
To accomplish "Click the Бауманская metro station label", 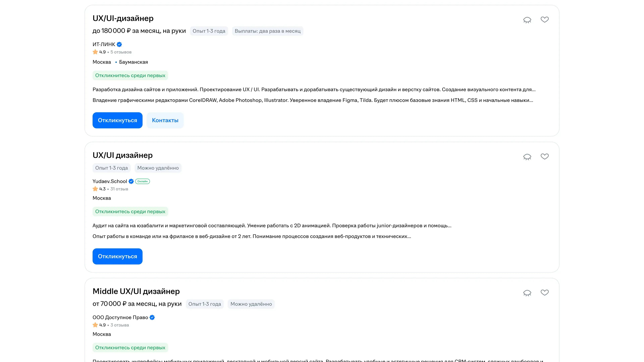I will tap(133, 62).
